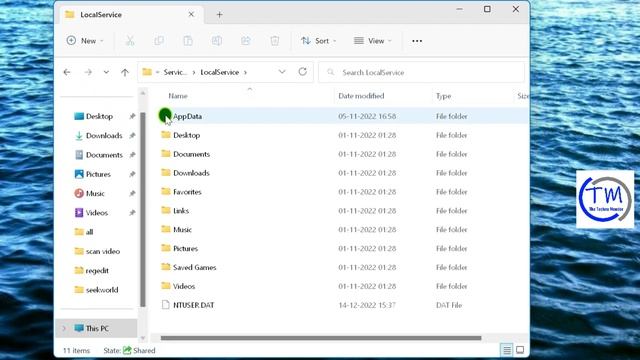Click the pin icon beside sidebar Music

132,193
